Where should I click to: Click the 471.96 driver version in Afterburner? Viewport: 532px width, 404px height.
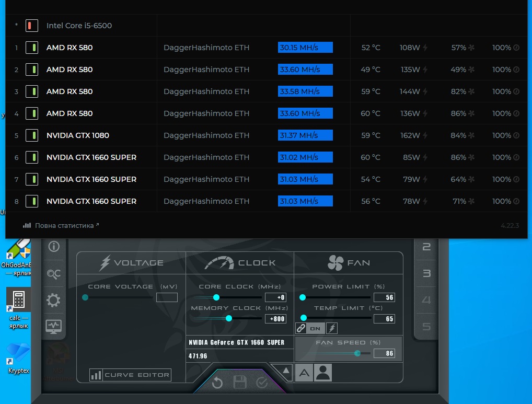pyautogui.click(x=198, y=356)
